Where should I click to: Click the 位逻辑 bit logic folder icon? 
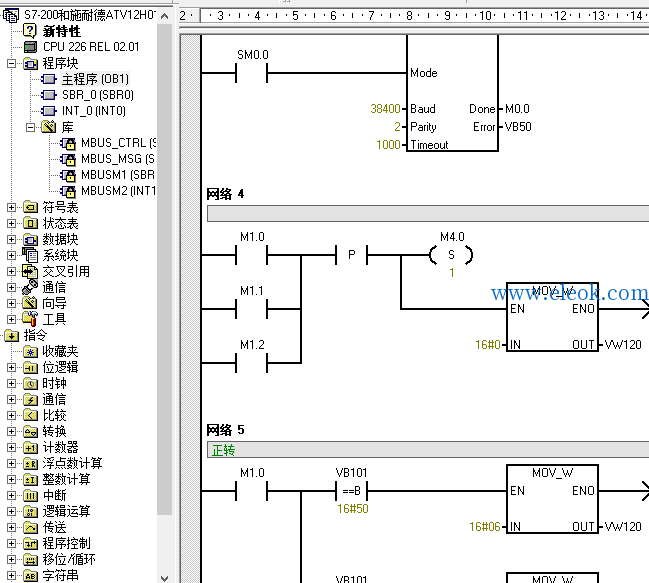[31, 367]
